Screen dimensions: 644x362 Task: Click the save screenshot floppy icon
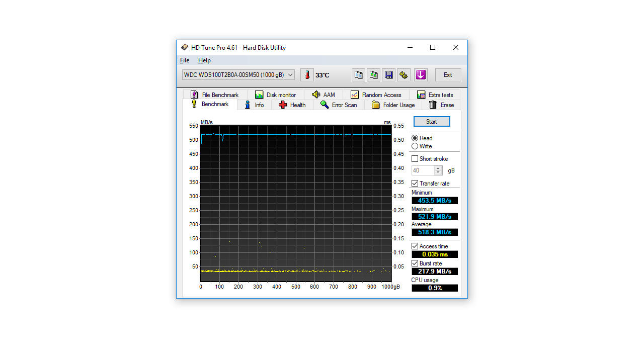tap(388, 75)
